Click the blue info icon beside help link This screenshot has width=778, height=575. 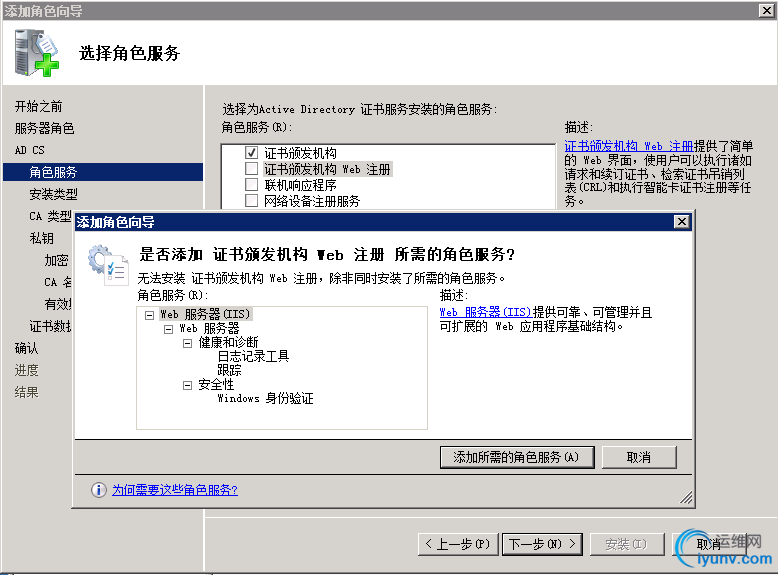point(98,490)
